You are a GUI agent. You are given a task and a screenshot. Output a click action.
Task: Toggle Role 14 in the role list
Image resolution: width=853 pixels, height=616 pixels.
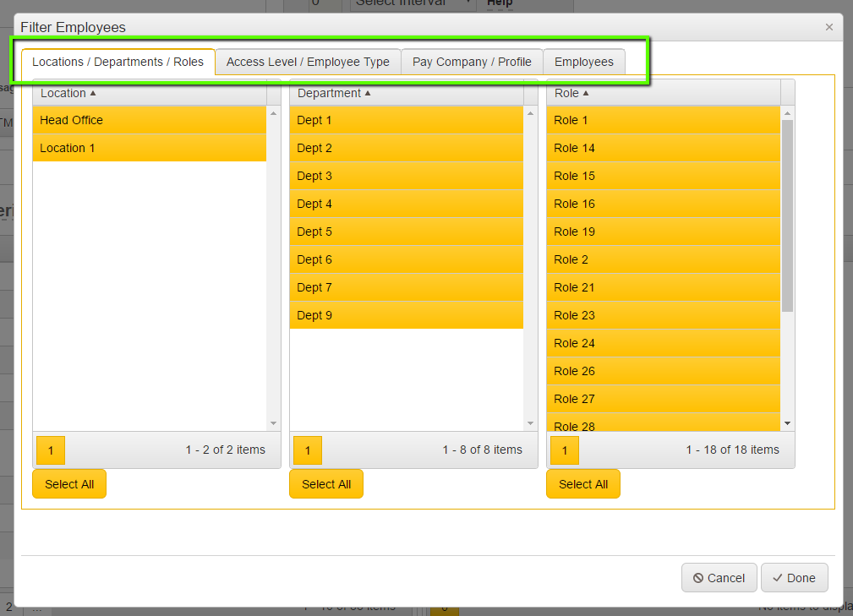point(663,148)
